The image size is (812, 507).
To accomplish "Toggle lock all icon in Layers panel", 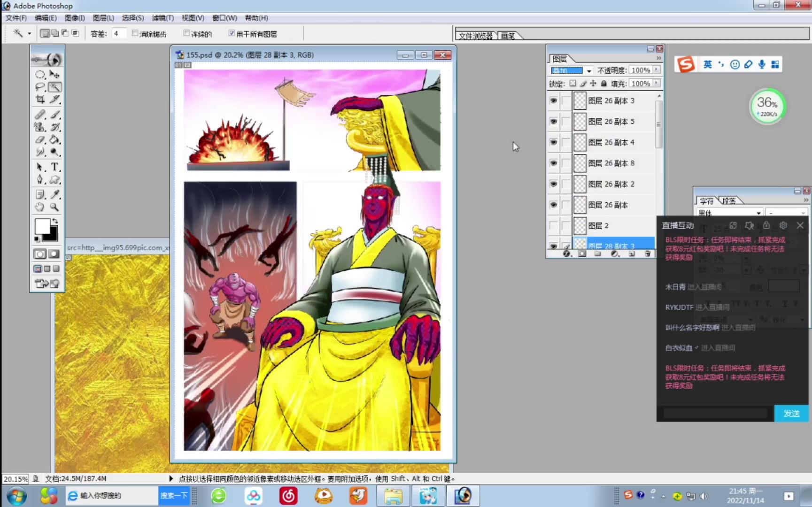I will pyautogui.click(x=603, y=84).
